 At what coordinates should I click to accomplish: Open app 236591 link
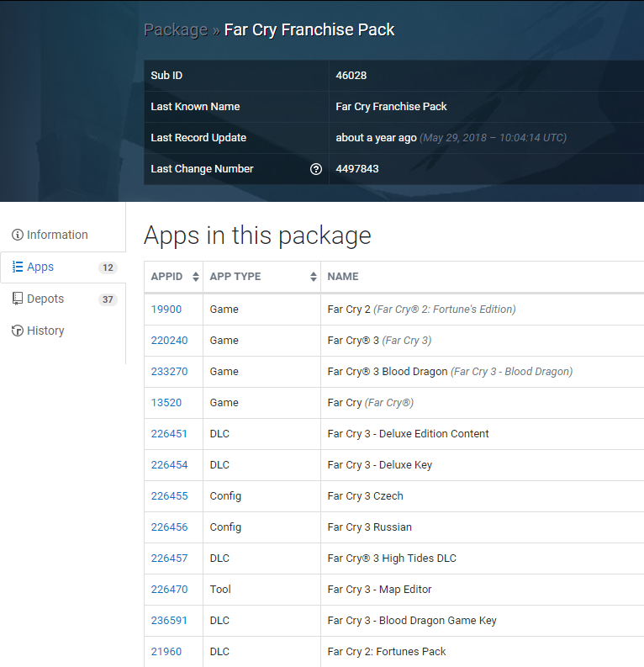(169, 620)
